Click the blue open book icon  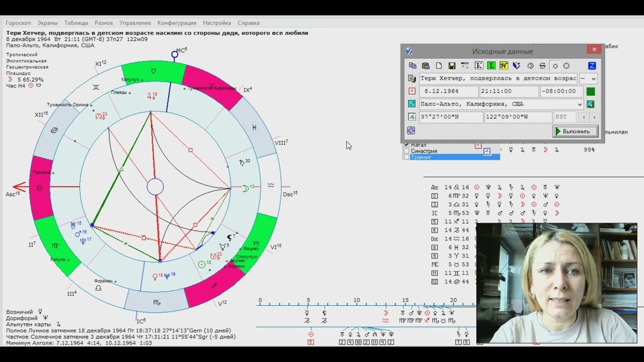(516, 66)
